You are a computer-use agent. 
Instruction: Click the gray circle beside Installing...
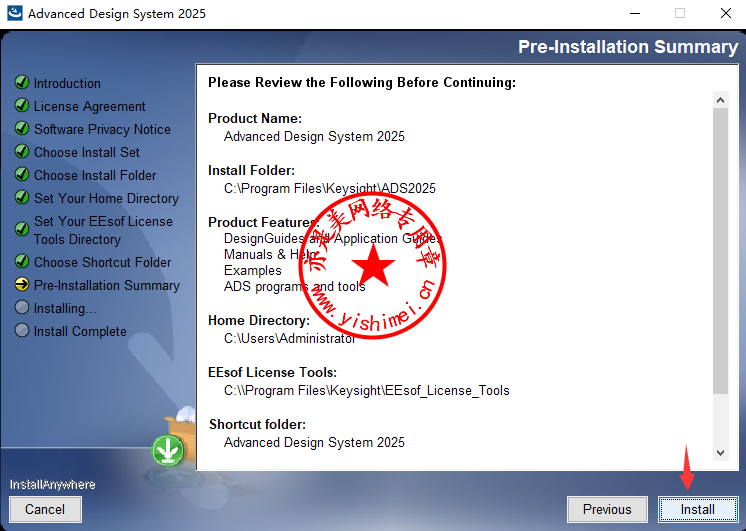point(22,307)
